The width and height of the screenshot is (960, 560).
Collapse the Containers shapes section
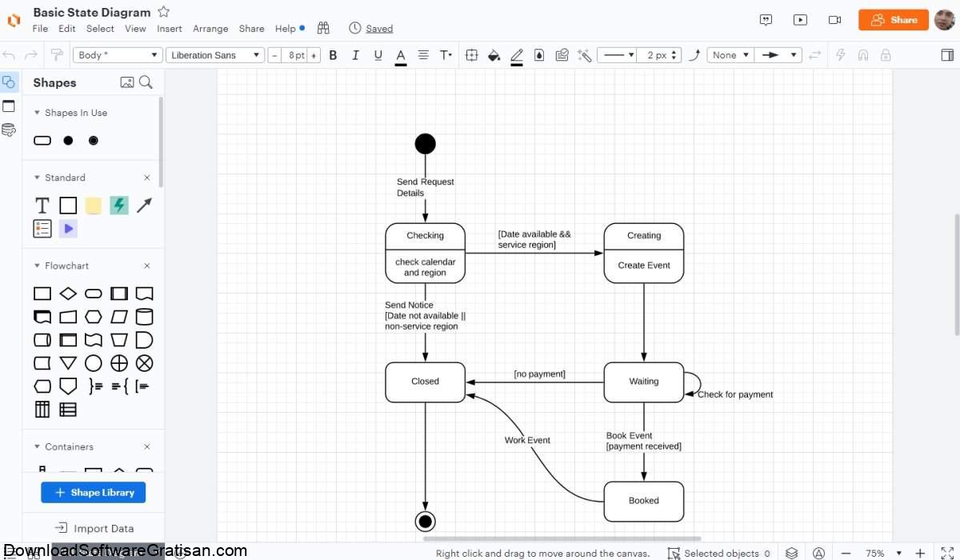tap(37, 446)
